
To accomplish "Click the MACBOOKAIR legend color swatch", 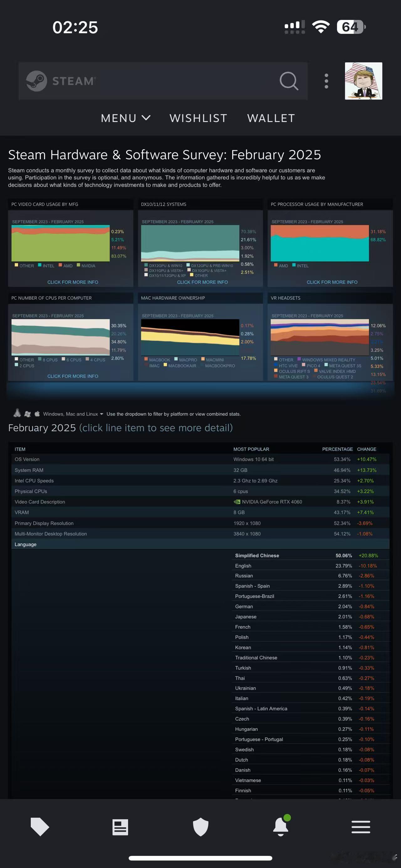I will [x=165, y=365].
